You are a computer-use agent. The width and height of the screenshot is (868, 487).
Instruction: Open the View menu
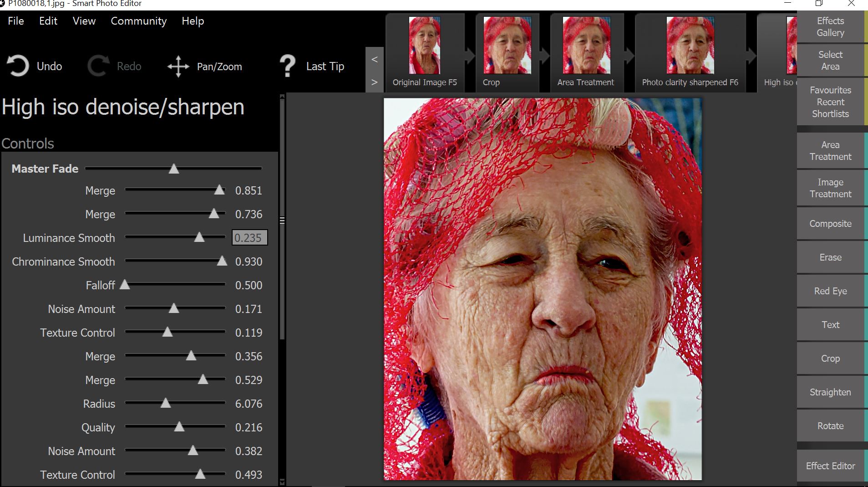click(84, 21)
